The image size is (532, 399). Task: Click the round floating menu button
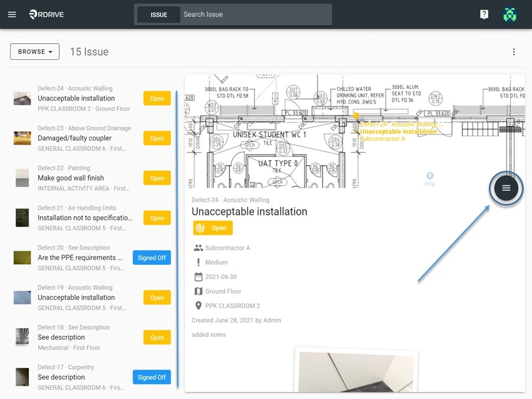coord(506,188)
